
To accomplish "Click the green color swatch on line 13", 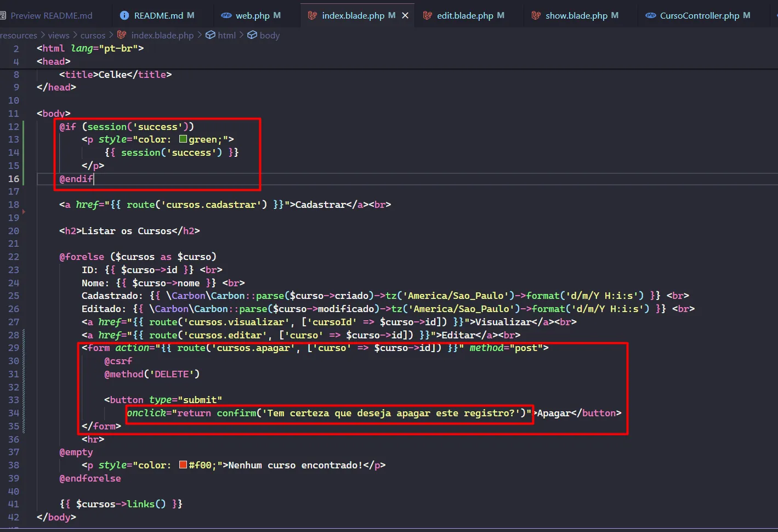I will click(183, 139).
